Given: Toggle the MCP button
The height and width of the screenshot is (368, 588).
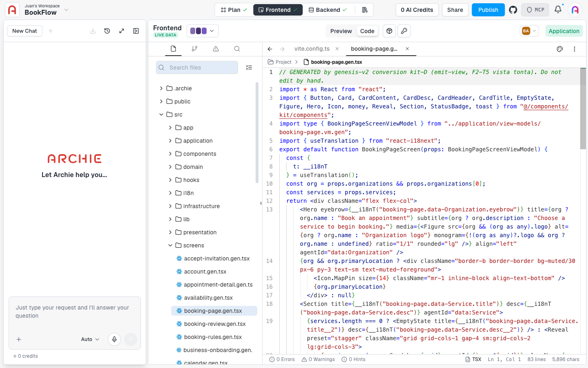Looking at the screenshot, I should click(x=535, y=10).
